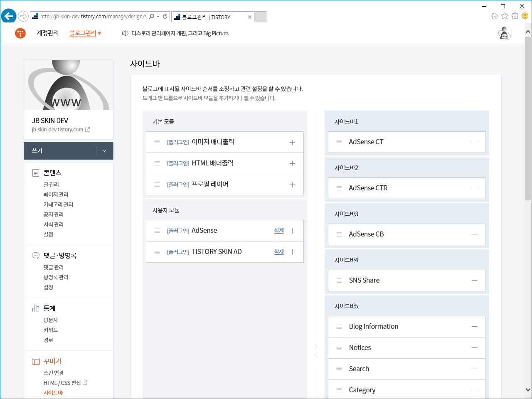The height and width of the screenshot is (399, 532).
Task: Open 스킨 변경 under 꾸미기
Action: (x=54, y=373)
